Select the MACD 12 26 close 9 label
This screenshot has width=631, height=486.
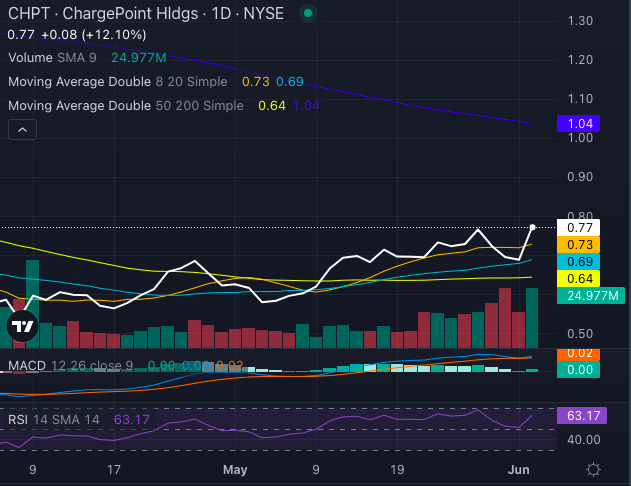(70, 366)
